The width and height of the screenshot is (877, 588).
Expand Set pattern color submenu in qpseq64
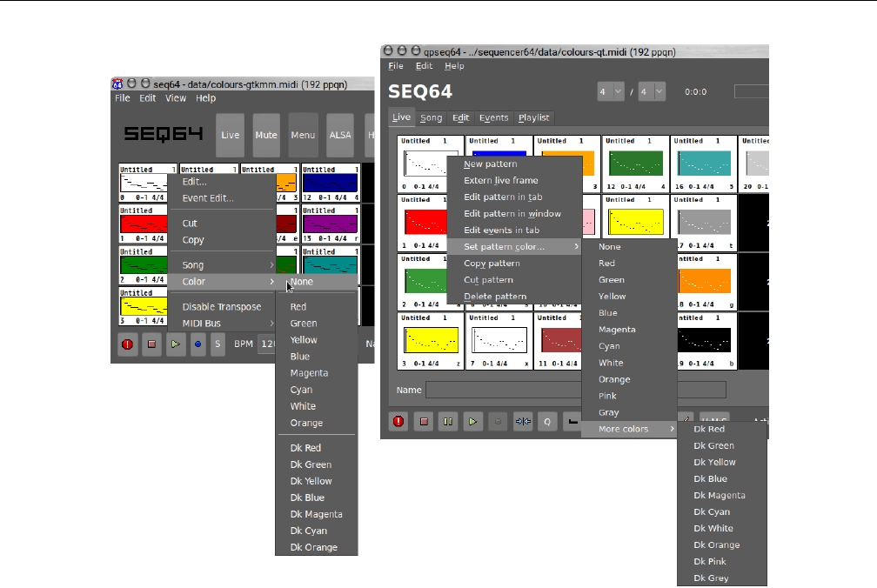[514, 246]
